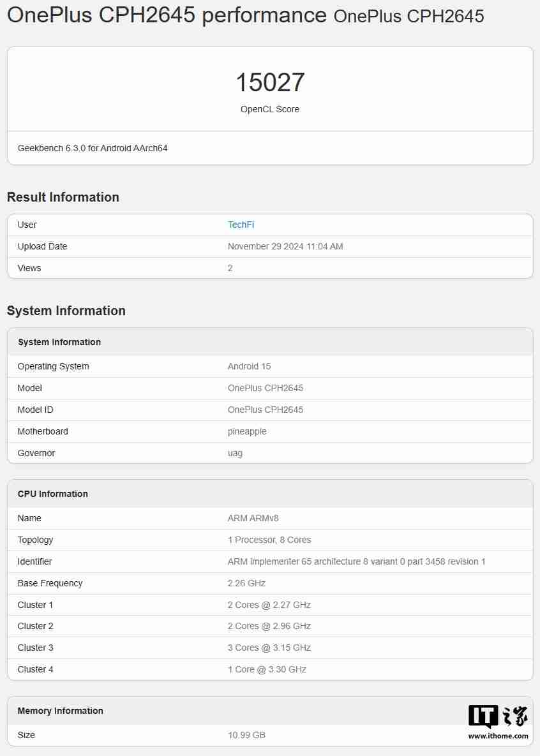Click the Model ID OnePlus CPH2645 row
The image size is (540, 756).
point(269,410)
